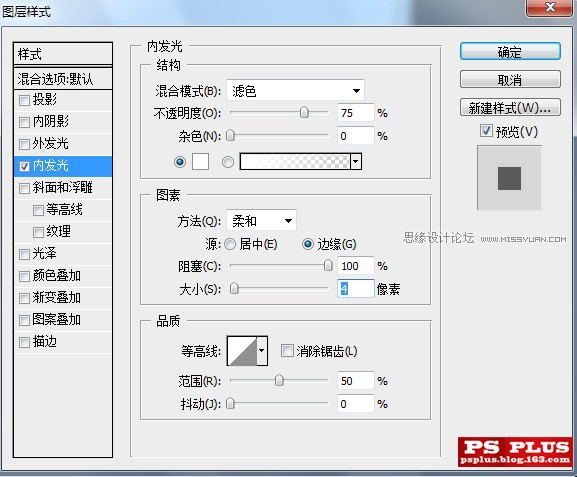This screenshot has height=477, width=577.
Task: Click the 等高线 contour curve thumbnail
Action: 242,350
